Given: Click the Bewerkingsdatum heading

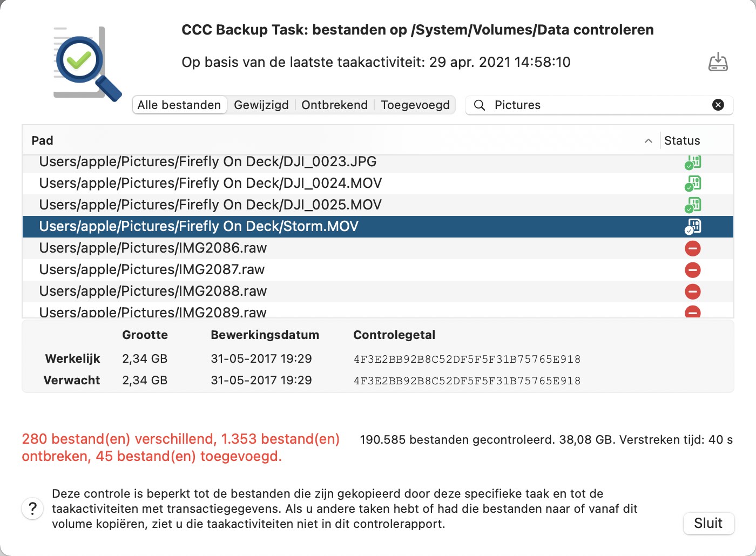Looking at the screenshot, I should pyautogui.click(x=265, y=335).
